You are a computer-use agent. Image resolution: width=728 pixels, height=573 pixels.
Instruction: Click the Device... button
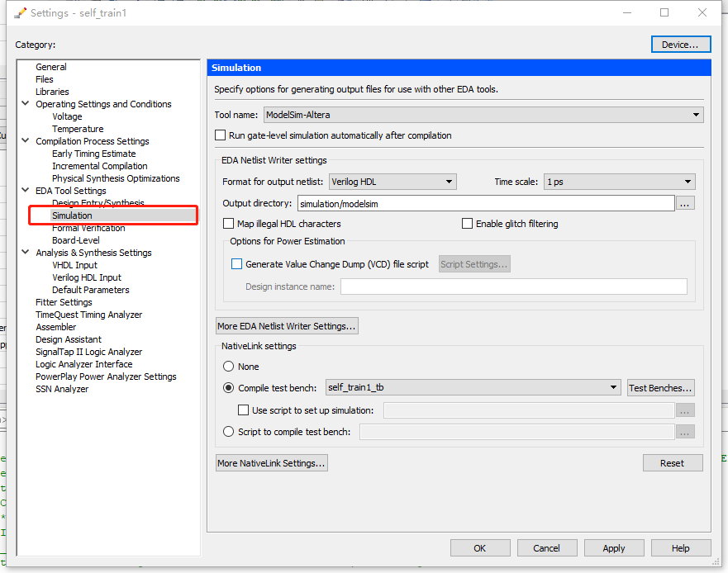pos(681,45)
